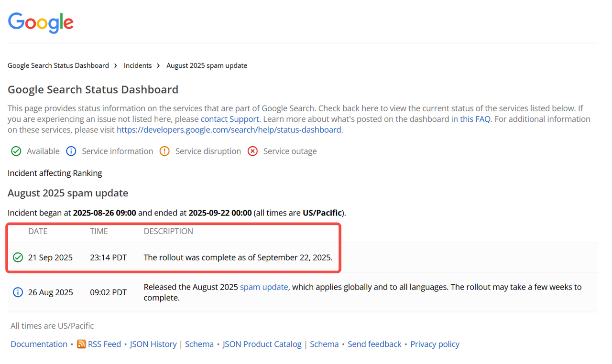Click green check icon beside 21 Sep 2025
This screenshot has width=612, height=364.
[x=18, y=257]
